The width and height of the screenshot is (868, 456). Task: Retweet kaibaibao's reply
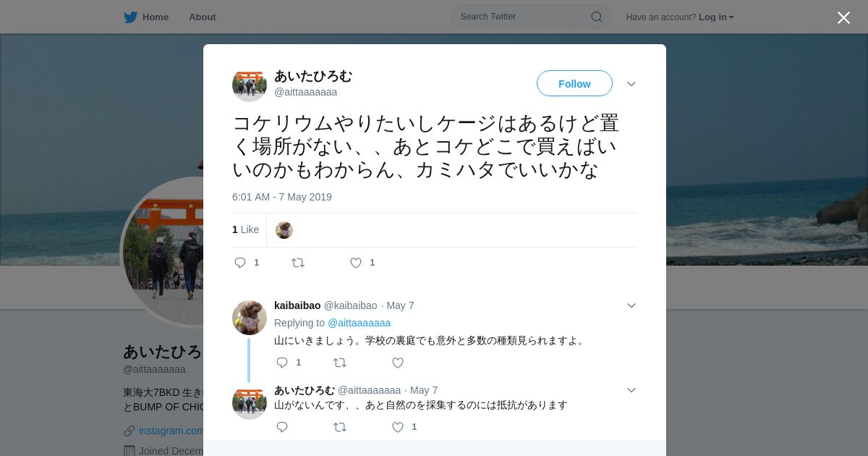click(x=340, y=363)
